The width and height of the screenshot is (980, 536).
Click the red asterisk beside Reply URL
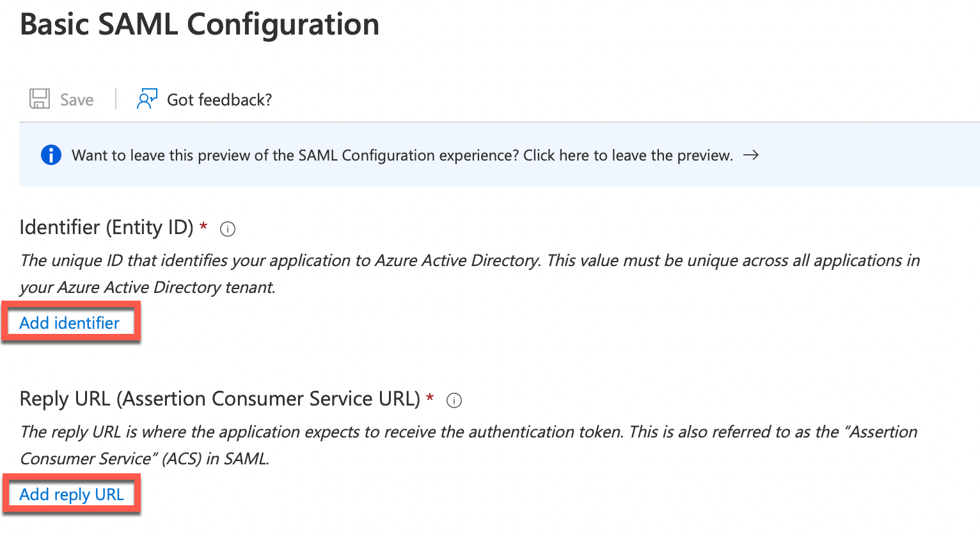[431, 397]
